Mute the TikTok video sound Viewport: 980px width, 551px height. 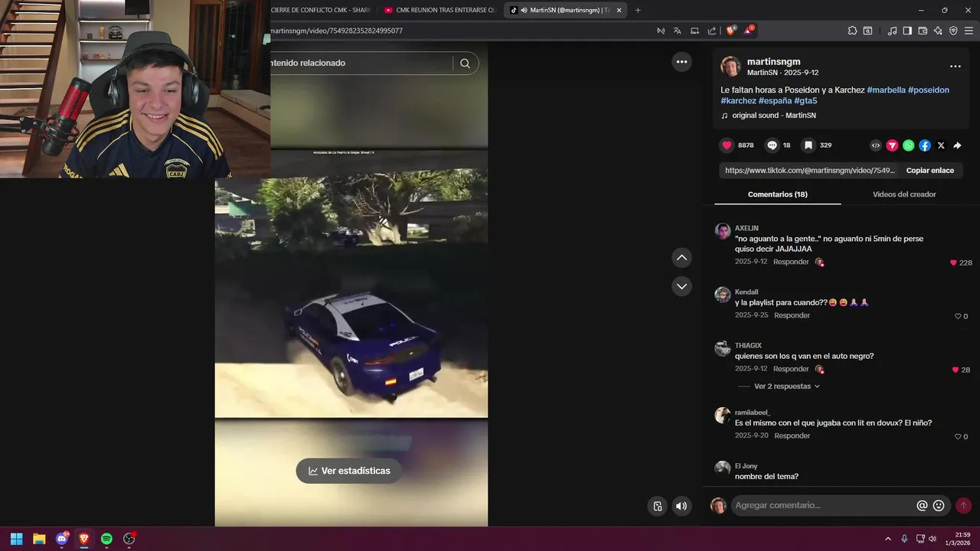click(681, 506)
